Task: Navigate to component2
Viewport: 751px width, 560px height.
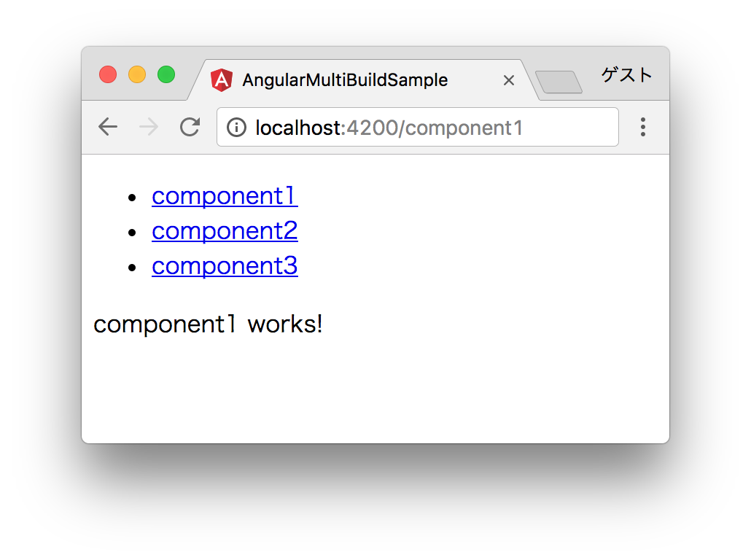Action: (224, 230)
